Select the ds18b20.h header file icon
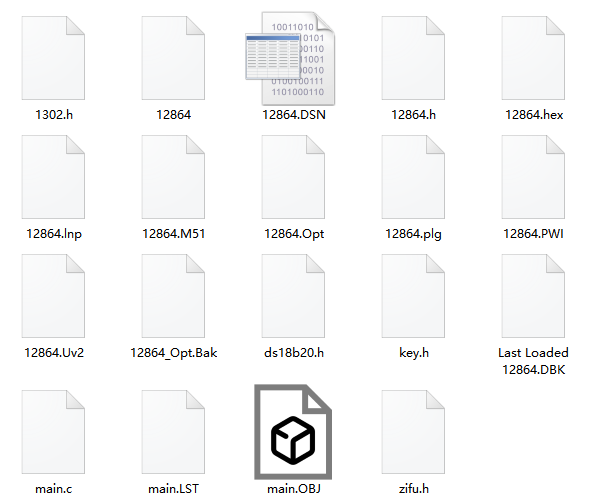The image size is (597, 502). pos(293,296)
